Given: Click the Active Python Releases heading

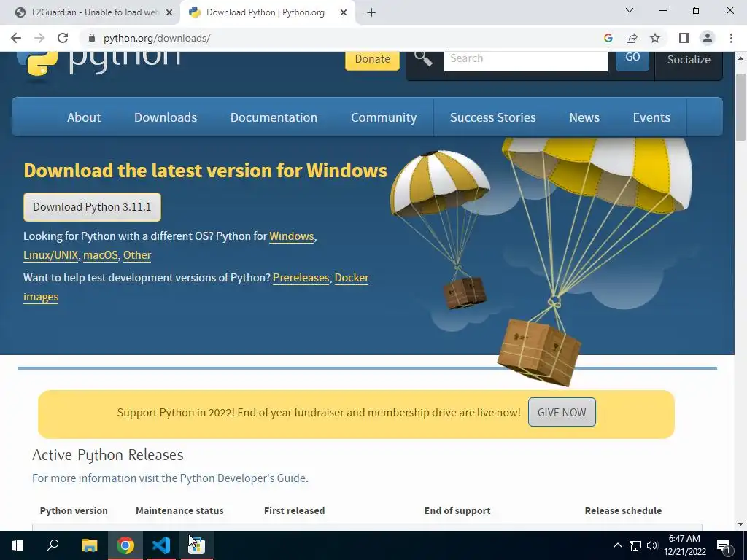Looking at the screenshot, I should point(108,455).
